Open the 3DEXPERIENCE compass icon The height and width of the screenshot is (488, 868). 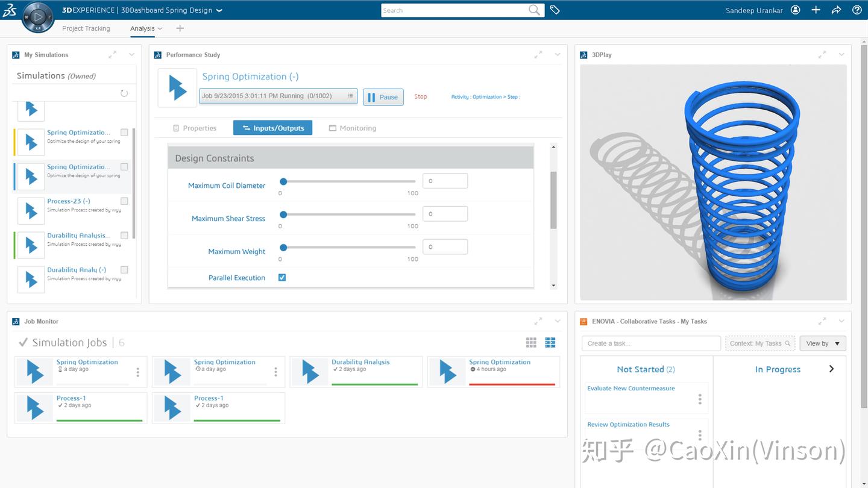[x=37, y=17]
